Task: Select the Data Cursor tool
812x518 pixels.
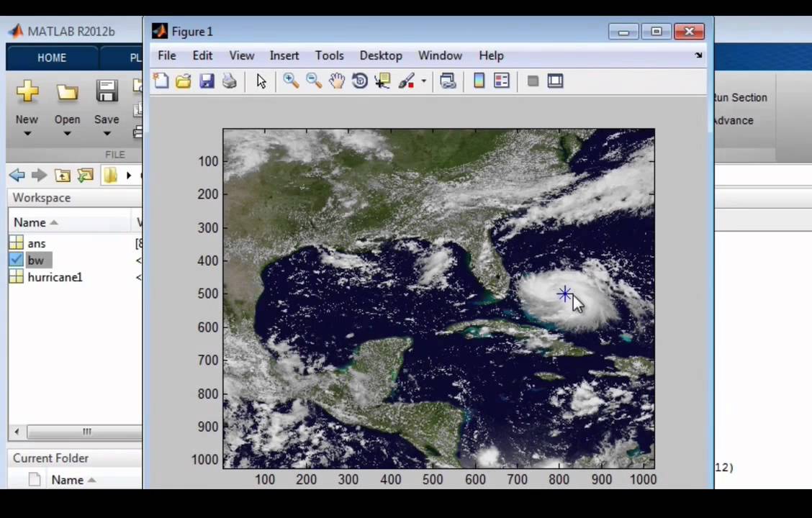Action: (x=382, y=81)
